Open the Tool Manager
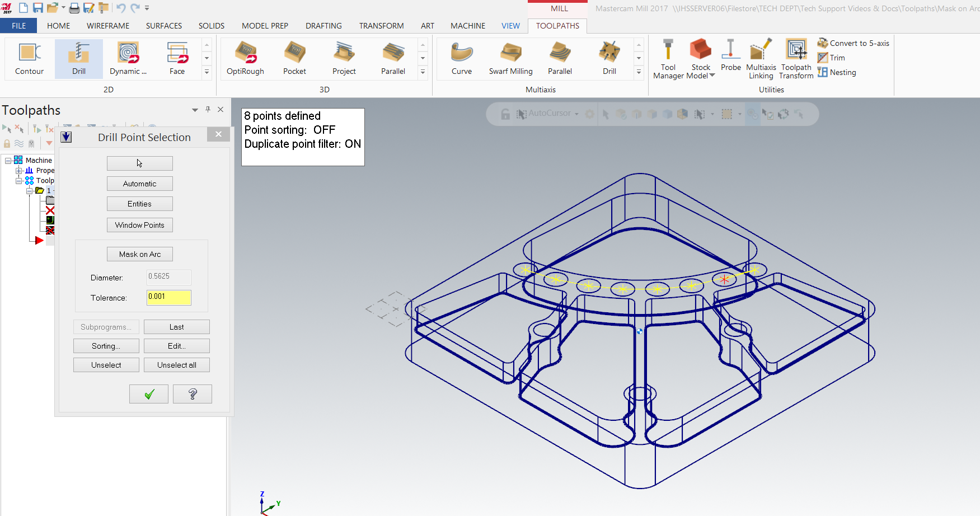Screen dimensions: 980x516 pos(668,59)
